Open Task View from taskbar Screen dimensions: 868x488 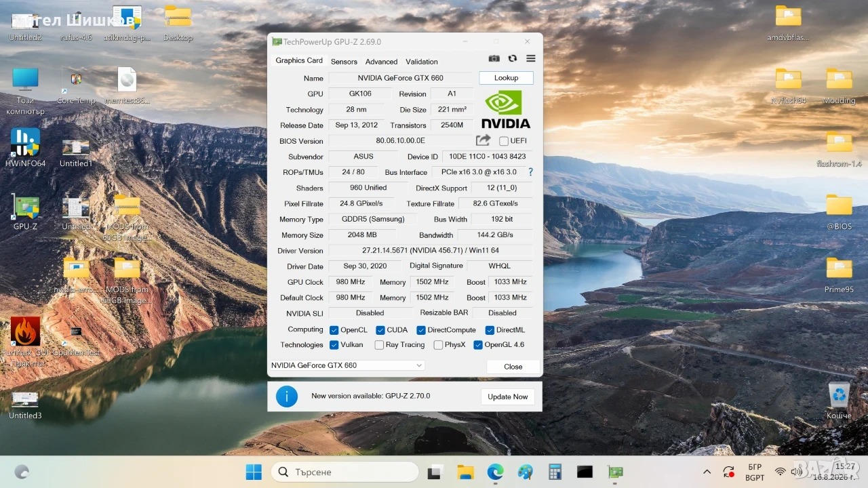435,472
